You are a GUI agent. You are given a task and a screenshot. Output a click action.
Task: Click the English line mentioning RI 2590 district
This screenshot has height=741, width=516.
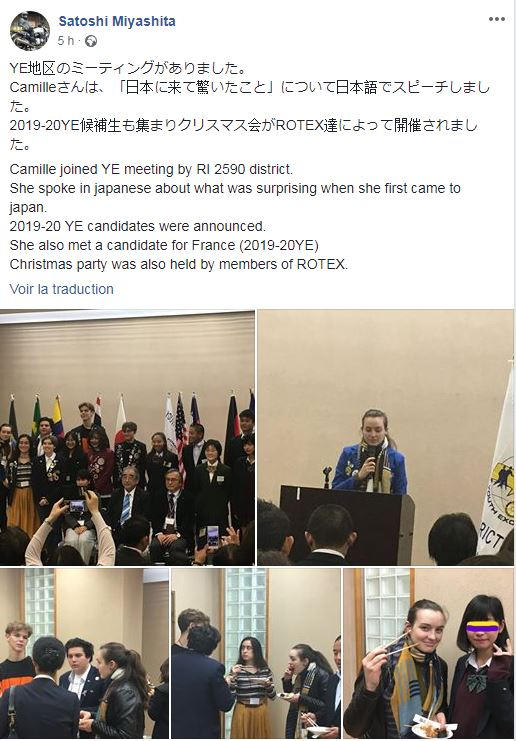tap(151, 169)
